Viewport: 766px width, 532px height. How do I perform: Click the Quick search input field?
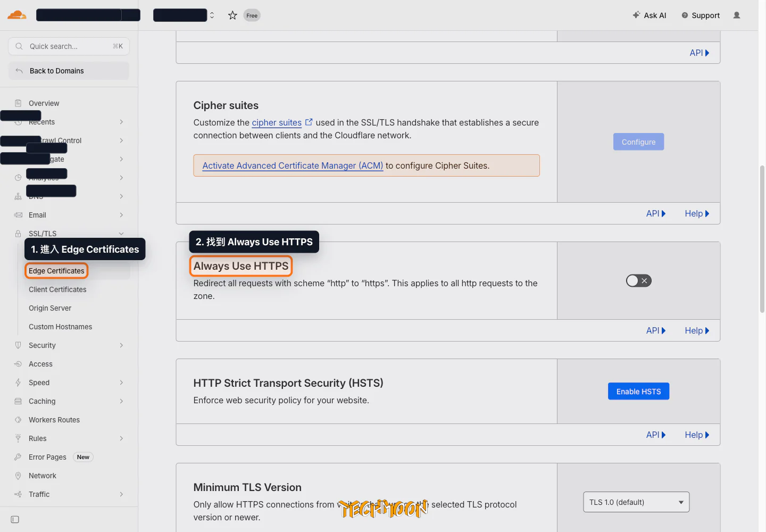point(69,46)
